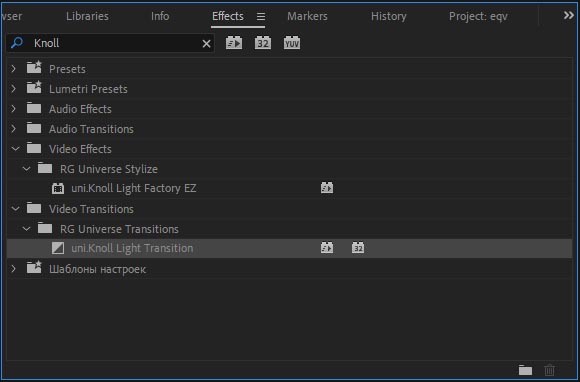Select the Video Effects folder icon

[x=34, y=148]
